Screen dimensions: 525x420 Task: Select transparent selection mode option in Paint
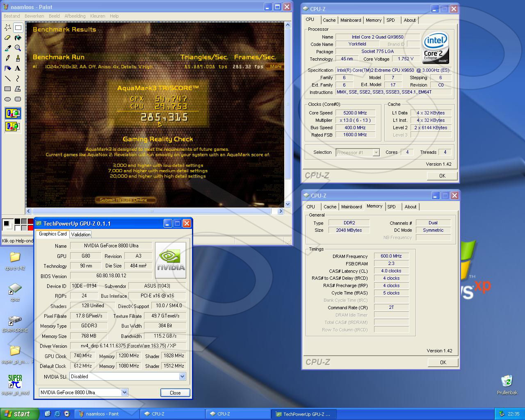[x=13, y=126]
